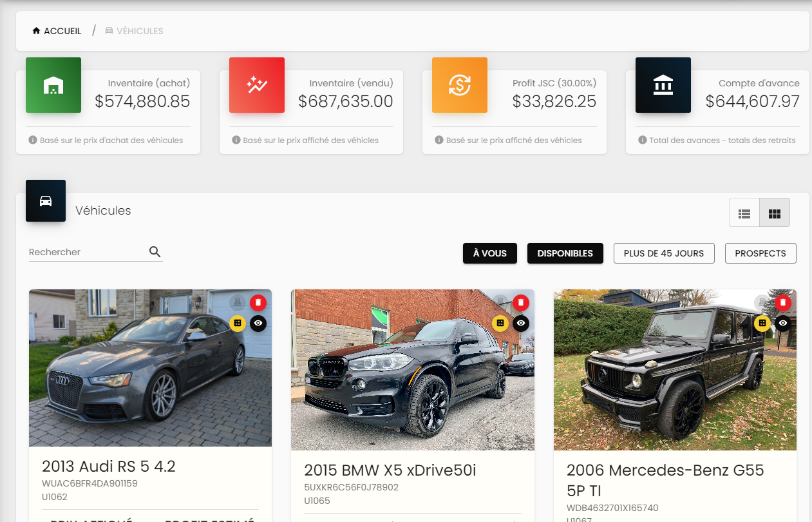Click the search magnifier icon
The image size is (812, 522).
[155, 252]
